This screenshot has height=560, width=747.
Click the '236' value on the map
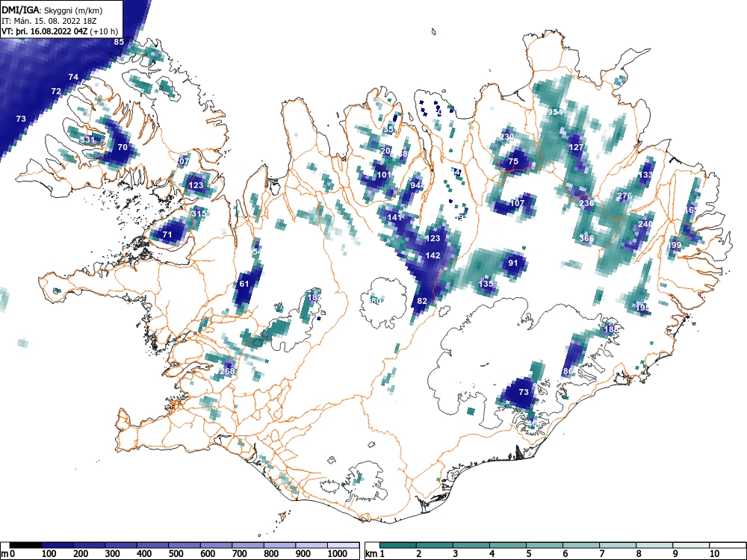click(586, 203)
